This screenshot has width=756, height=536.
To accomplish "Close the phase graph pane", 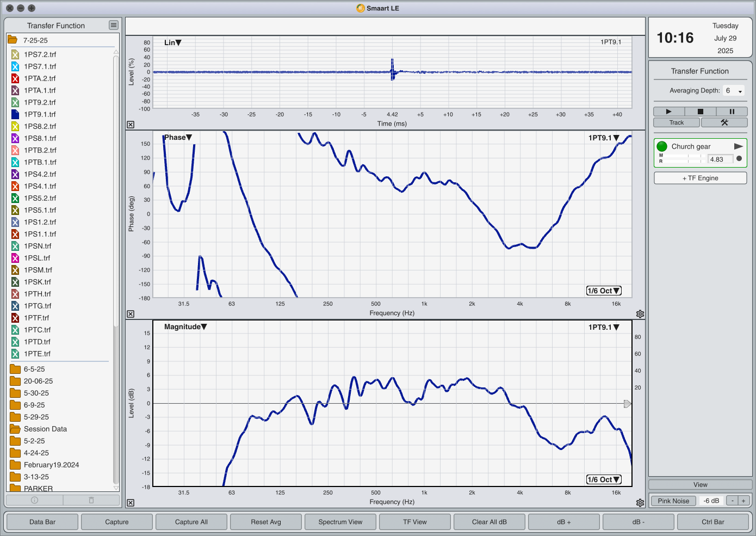I will click(x=131, y=314).
